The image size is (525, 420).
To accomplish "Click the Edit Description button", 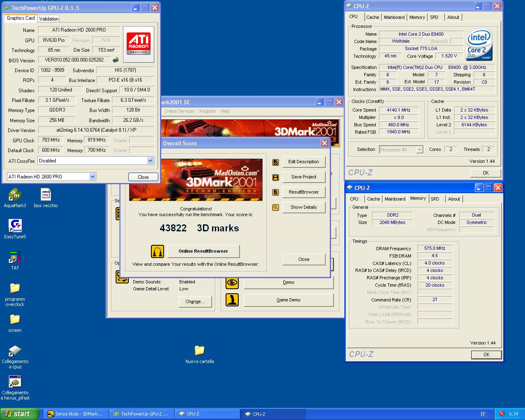I will point(304,162).
